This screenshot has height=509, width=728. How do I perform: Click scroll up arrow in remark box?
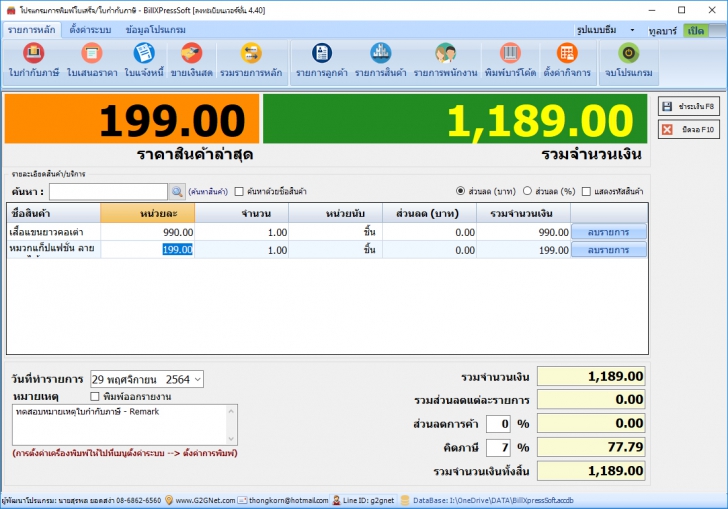pos(232,411)
